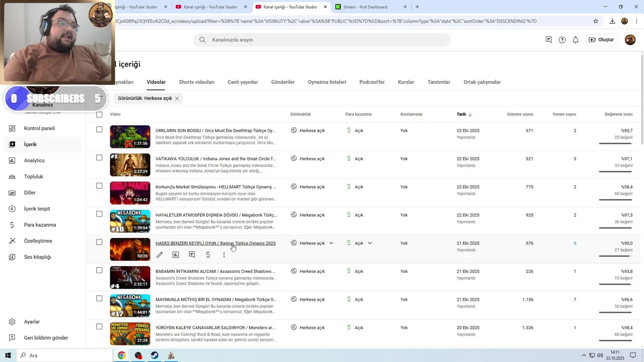
Task: Open Kick Dashboard browser tab
Action: coord(371,7)
